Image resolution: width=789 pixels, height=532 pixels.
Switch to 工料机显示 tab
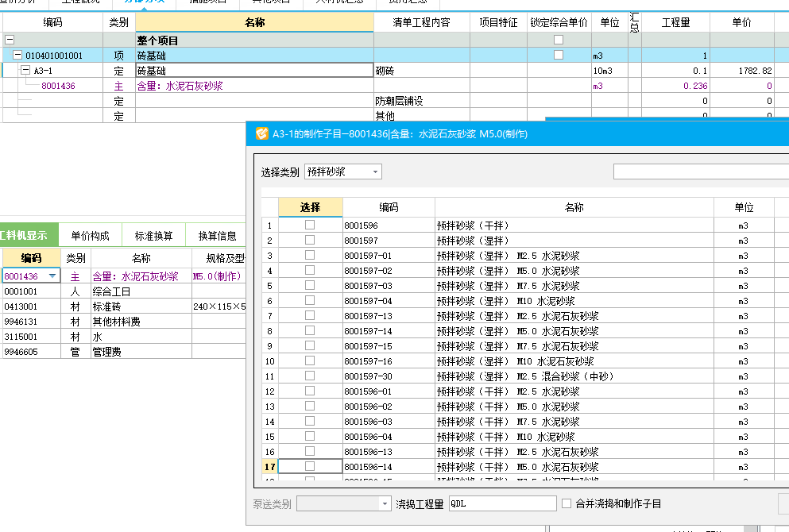point(28,235)
